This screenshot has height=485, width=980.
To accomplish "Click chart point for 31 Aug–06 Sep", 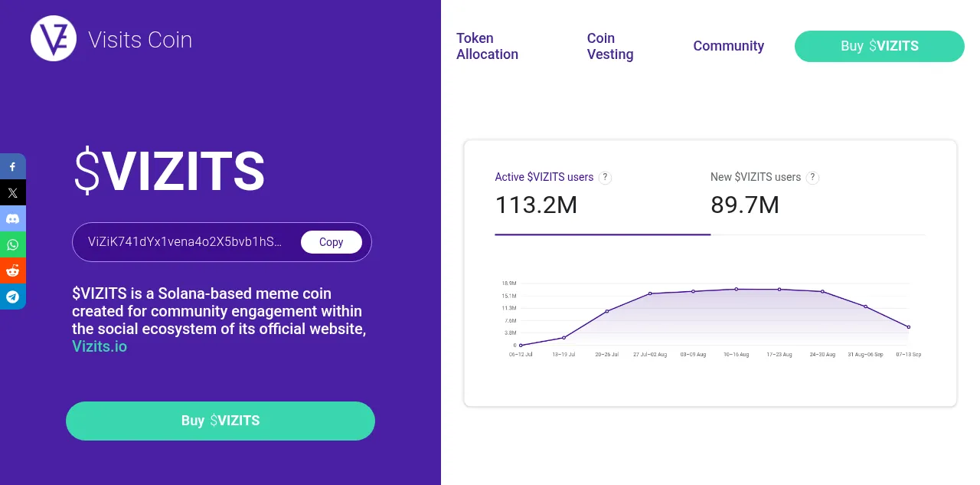I will 866,306.
